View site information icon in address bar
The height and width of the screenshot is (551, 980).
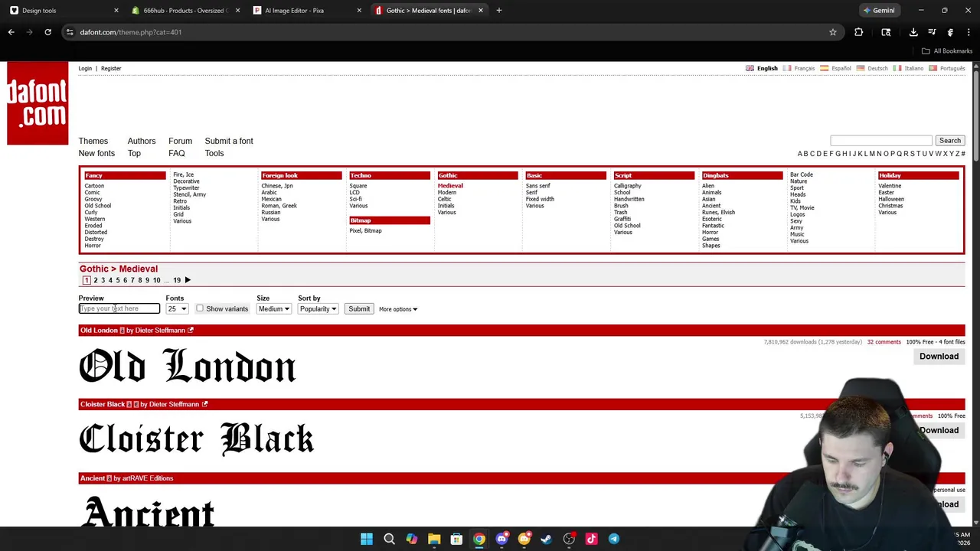pyautogui.click(x=70, y=32)
